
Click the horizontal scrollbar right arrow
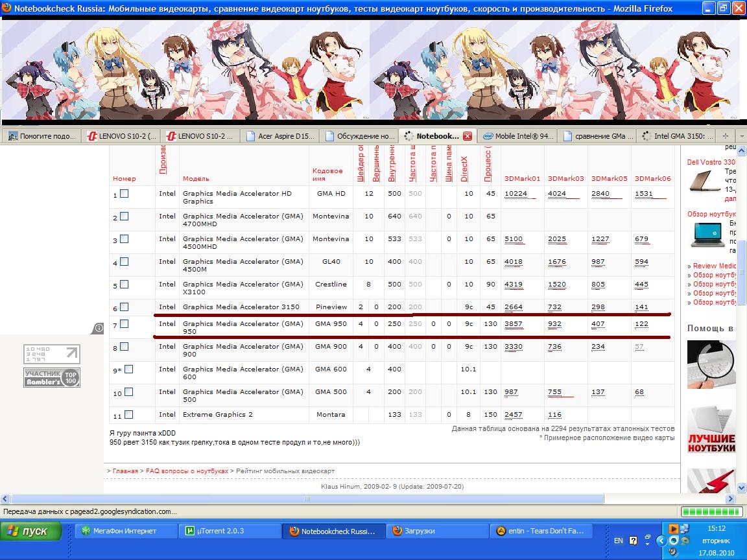pyautogui.click(x=731, y=499)
